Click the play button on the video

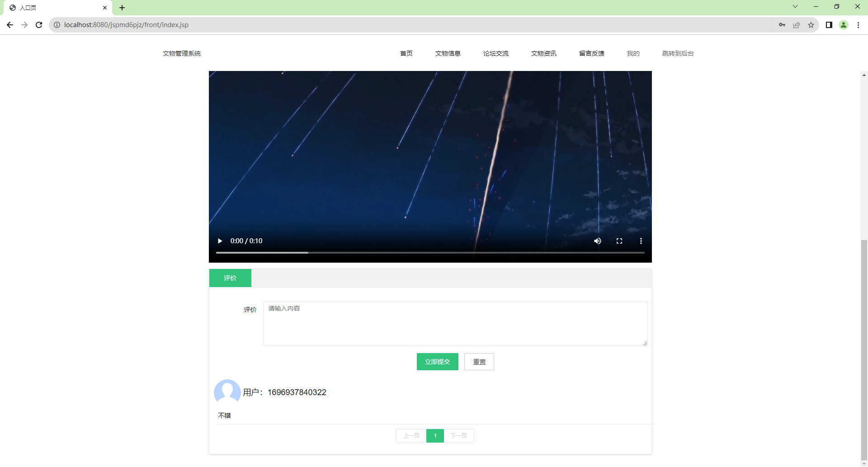(x=220, y=241)
